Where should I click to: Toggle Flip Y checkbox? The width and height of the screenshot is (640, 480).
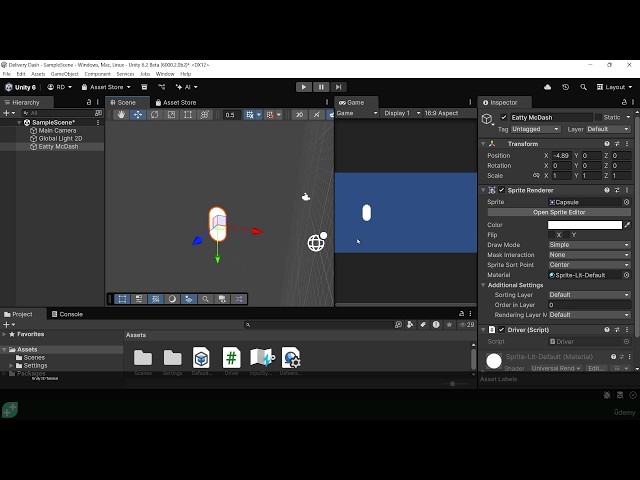tap(567, 235)
